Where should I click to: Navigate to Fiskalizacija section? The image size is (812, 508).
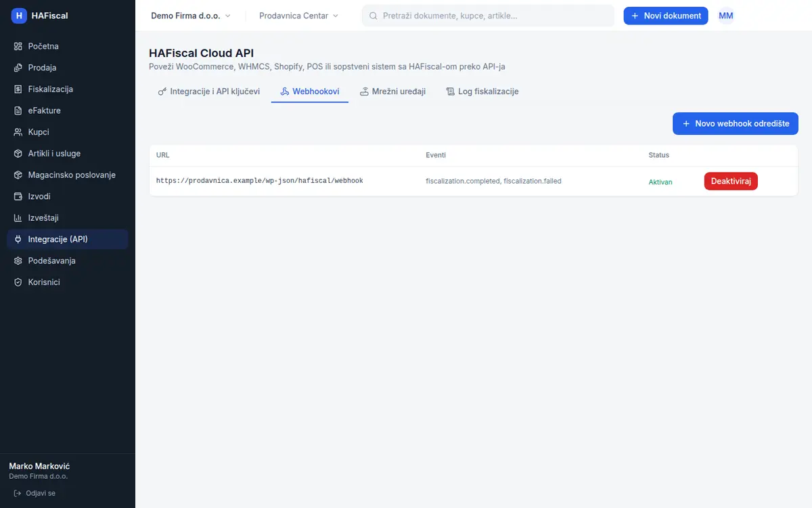(x=68, y=89)
